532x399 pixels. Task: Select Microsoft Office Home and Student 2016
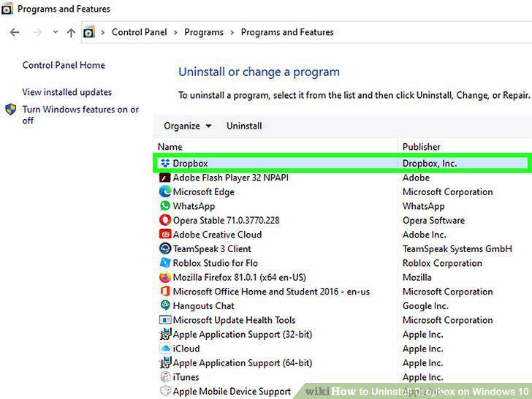coord(271,292)
